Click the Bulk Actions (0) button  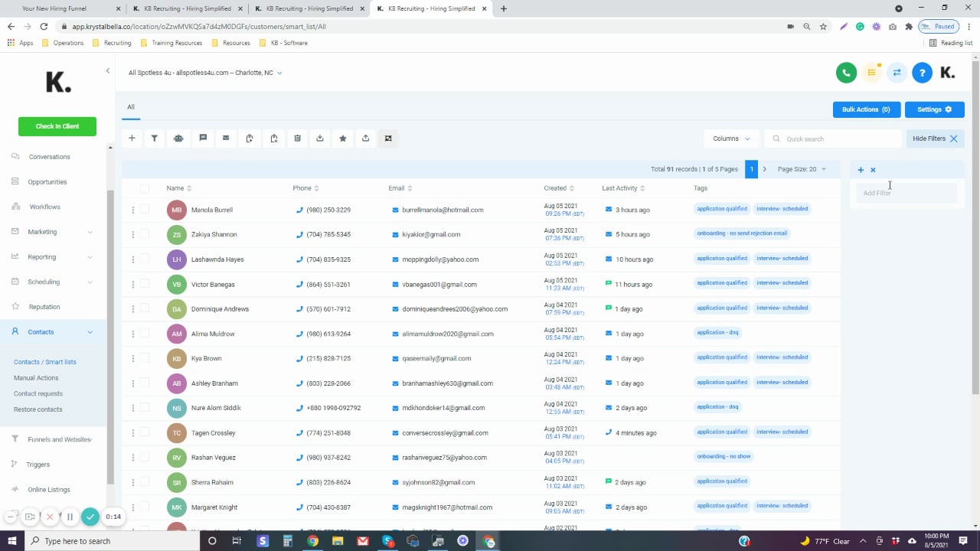[x=867, y=109]
